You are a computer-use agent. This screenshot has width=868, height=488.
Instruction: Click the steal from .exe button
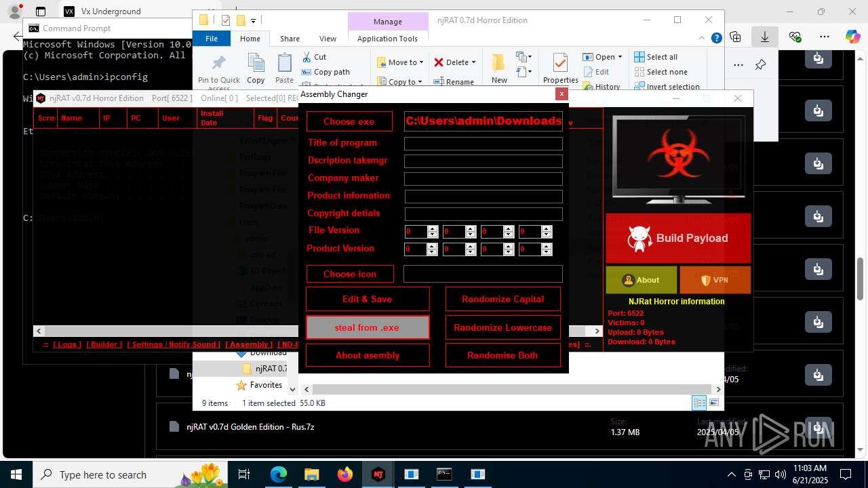point(368,327)
